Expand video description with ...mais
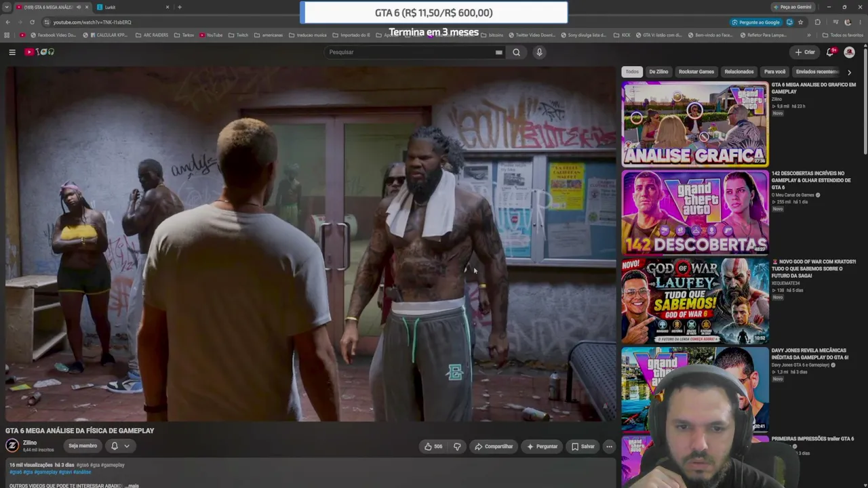Image resolution: width=868 pixels, height=488 pixels. [x=132, y=485]
